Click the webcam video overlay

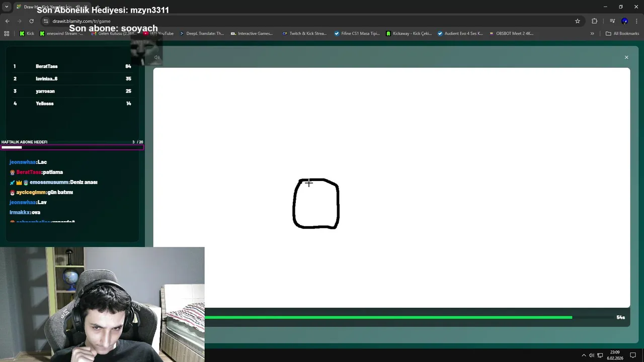102,304
